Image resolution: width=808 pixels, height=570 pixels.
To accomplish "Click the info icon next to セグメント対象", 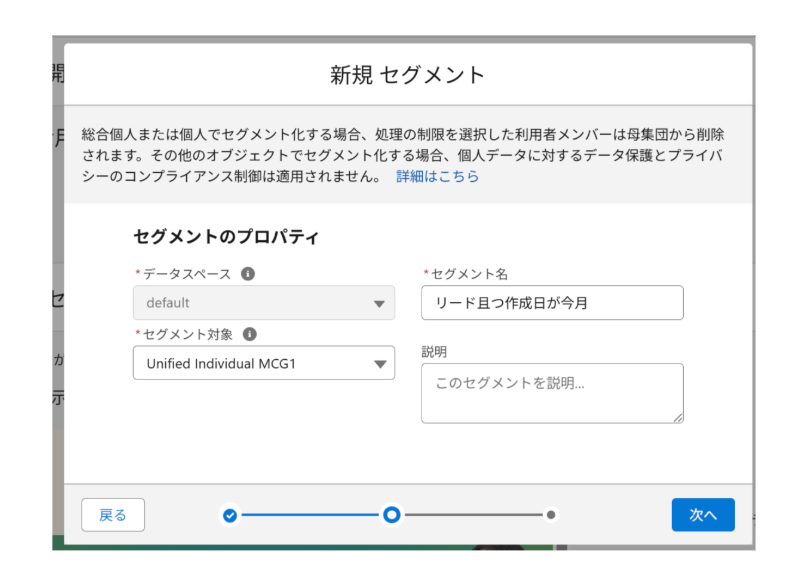I will coord(249,334).
